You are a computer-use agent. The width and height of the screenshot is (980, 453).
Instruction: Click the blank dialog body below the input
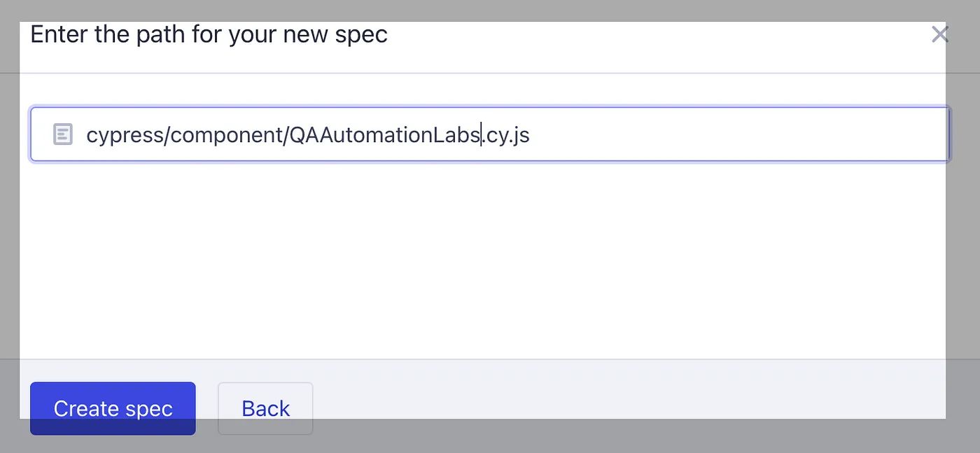tap(483, 259)
